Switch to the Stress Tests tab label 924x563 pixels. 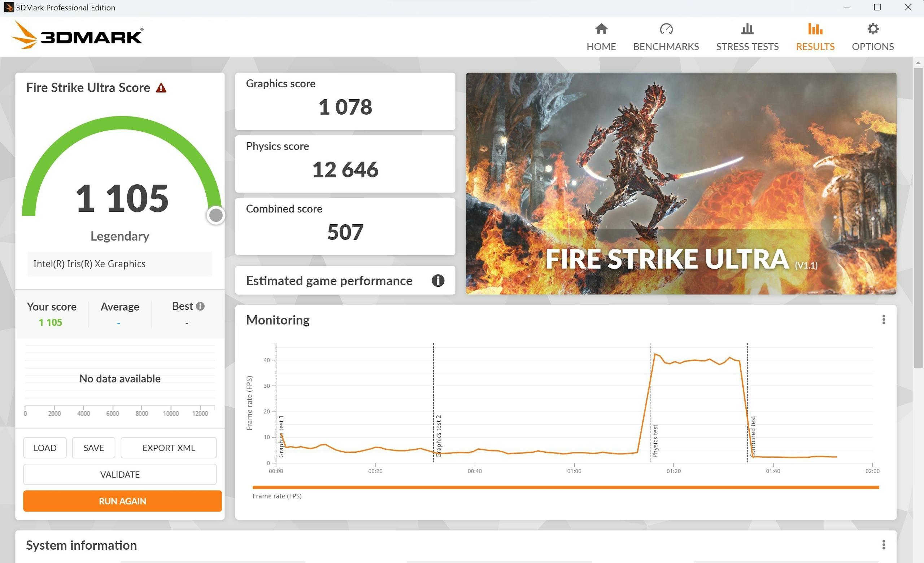(x=747, y=47)
